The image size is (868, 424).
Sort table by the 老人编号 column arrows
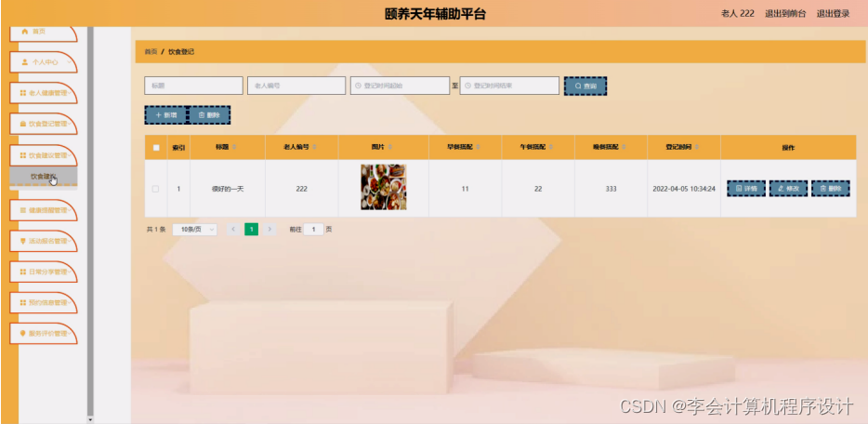tap(314, 147)
